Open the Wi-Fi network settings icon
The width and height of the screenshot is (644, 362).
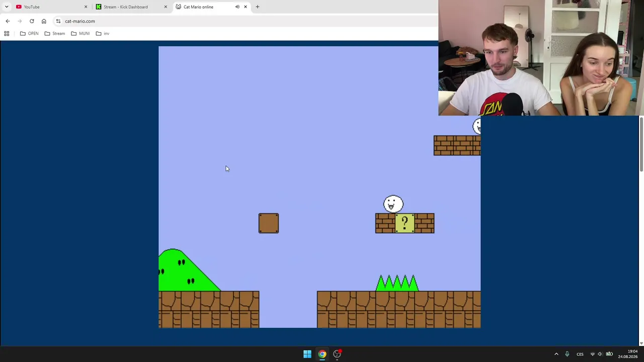click(592, 354)
